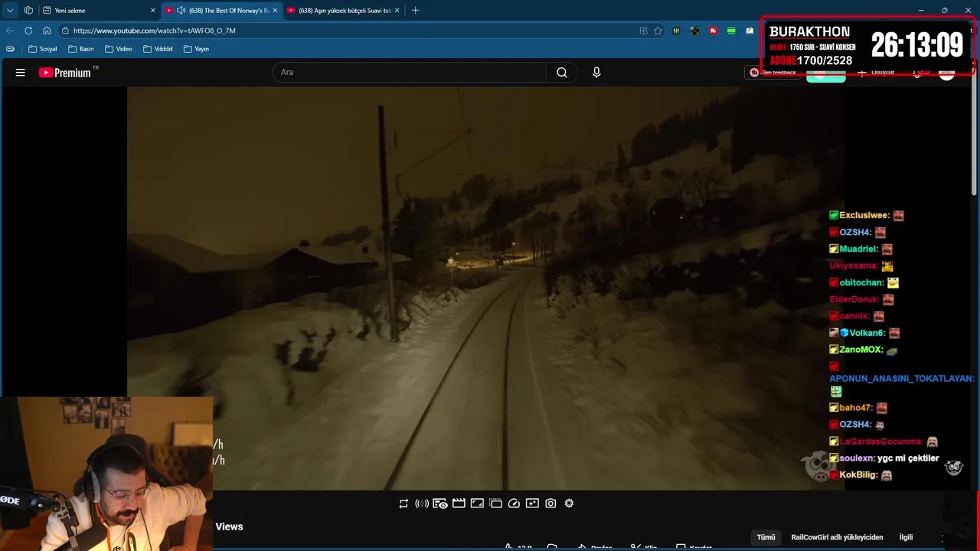Take a screenshot with the camera icon
Viewport: 980px width, 551px height.
click(x=550, y=504)
